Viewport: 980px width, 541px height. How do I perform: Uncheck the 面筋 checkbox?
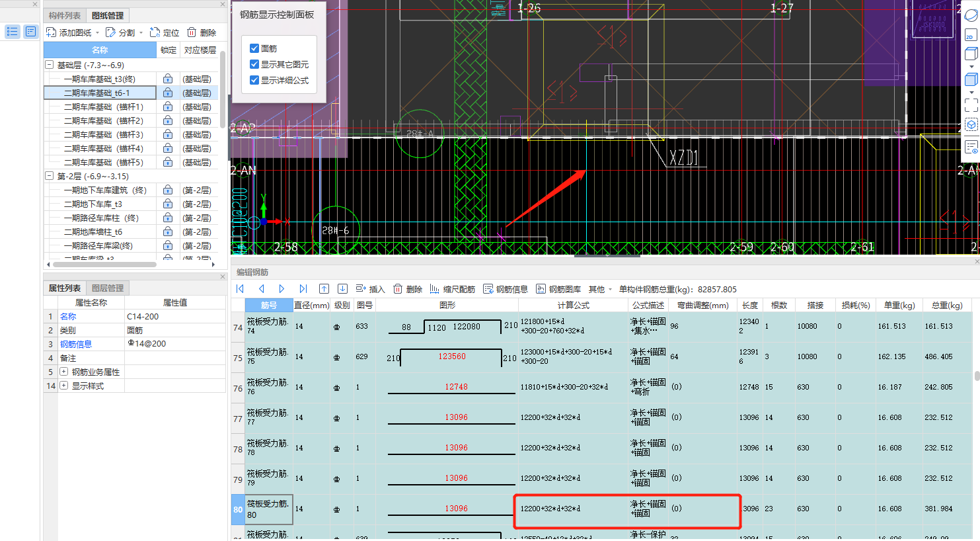click(x=254, y=48)
